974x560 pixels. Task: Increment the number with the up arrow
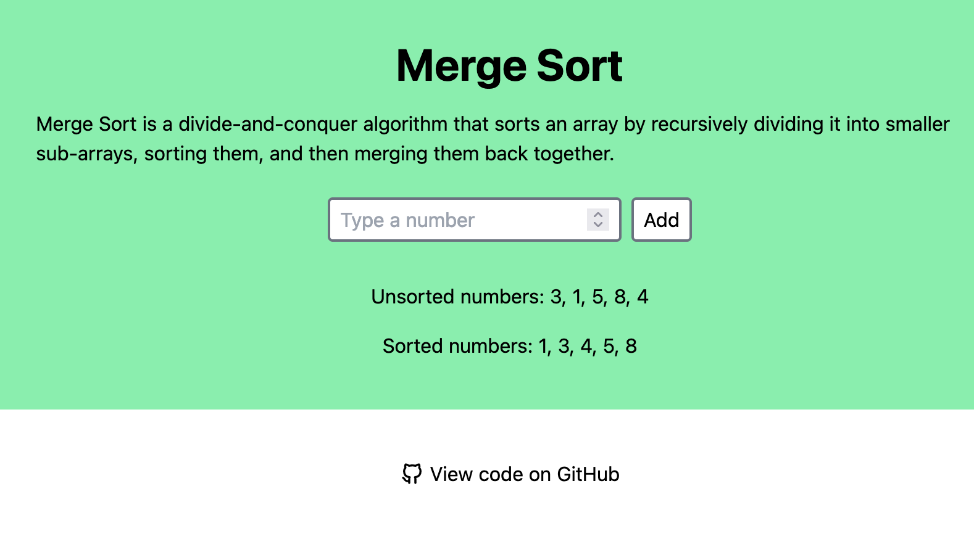coord(597,215)
